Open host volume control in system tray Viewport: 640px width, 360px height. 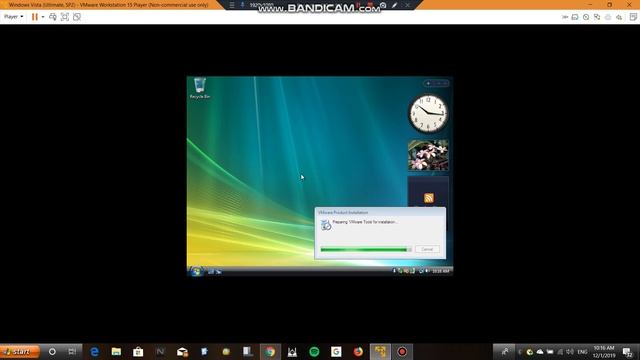[570, 351]
